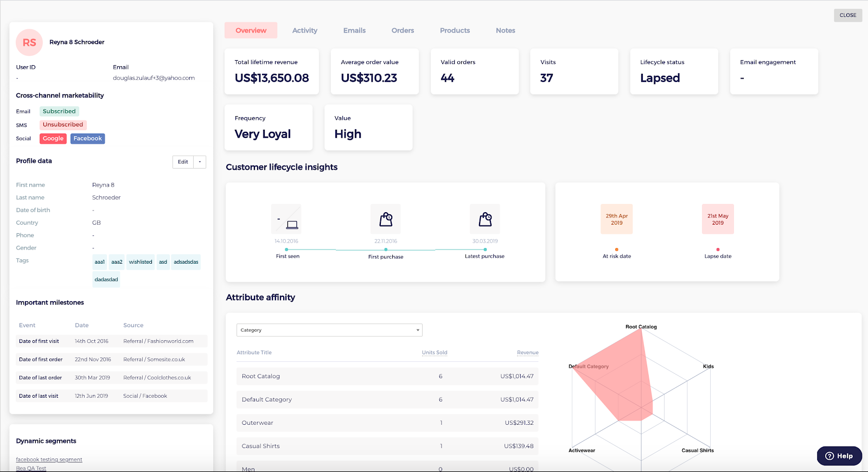Click the Help question mark button
This screenshot has height=472, width=868.
coord(839,456)
